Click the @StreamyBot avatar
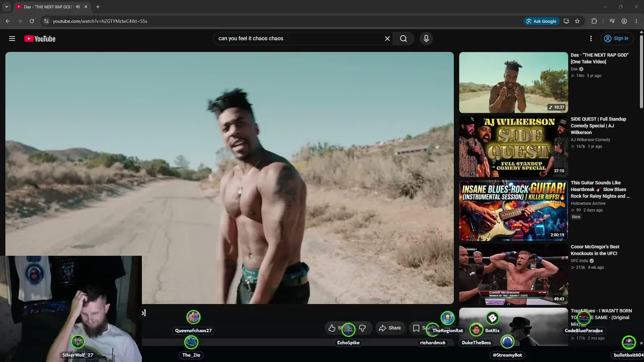This screenshot has width=644, height=362. click(507, 342)
